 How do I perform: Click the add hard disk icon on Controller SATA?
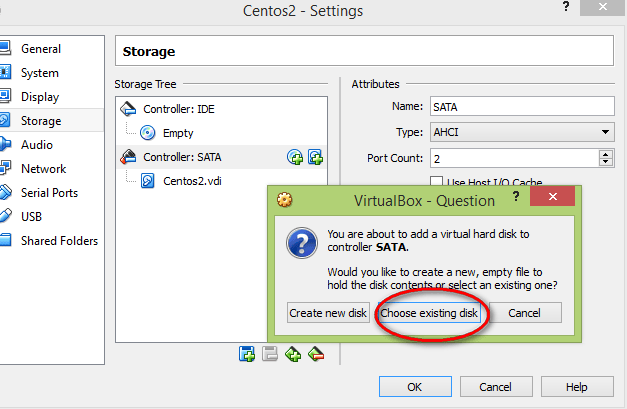coord(315,157)
